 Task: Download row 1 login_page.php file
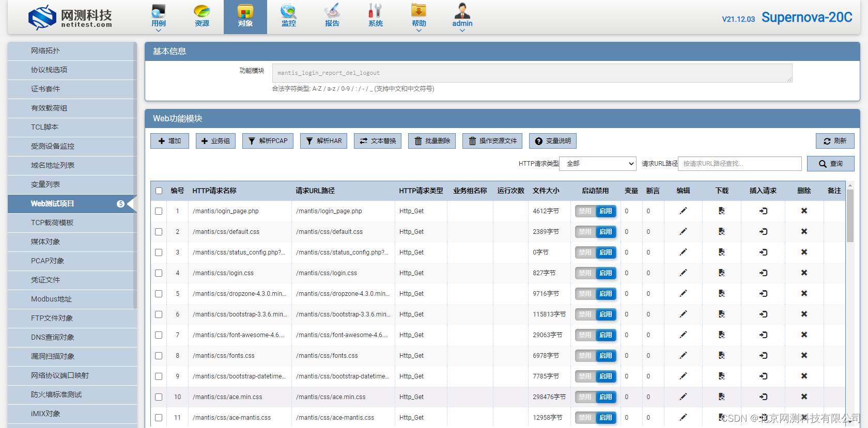click(x=721, y=211)
